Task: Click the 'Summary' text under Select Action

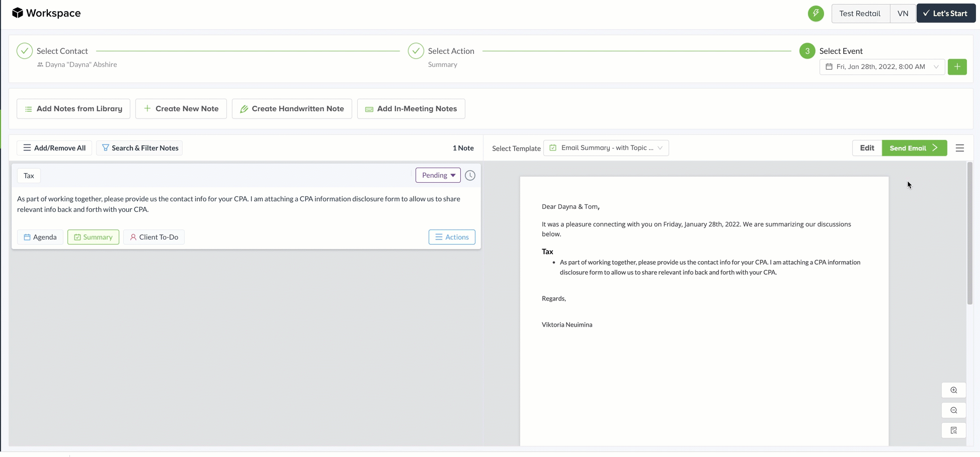Action: (443, 64)
